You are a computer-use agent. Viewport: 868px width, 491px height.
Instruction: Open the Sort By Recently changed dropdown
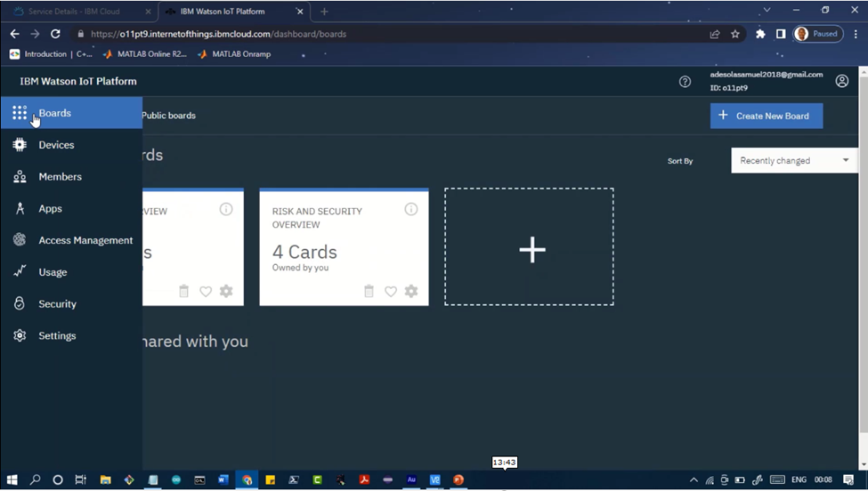(794, 160)
